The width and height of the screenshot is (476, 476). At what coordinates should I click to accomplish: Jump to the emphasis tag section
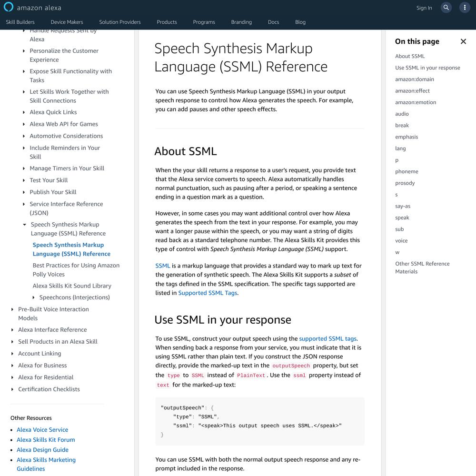(x=407, y=137)
